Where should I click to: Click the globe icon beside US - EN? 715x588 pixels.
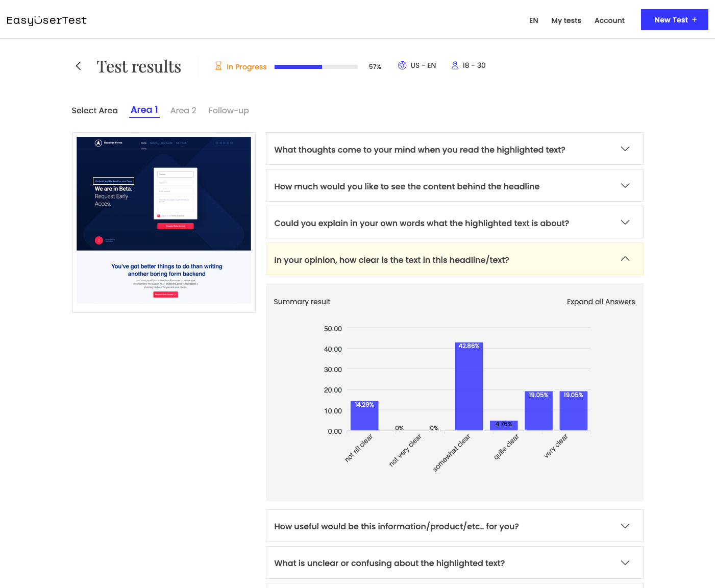[402, 65]
